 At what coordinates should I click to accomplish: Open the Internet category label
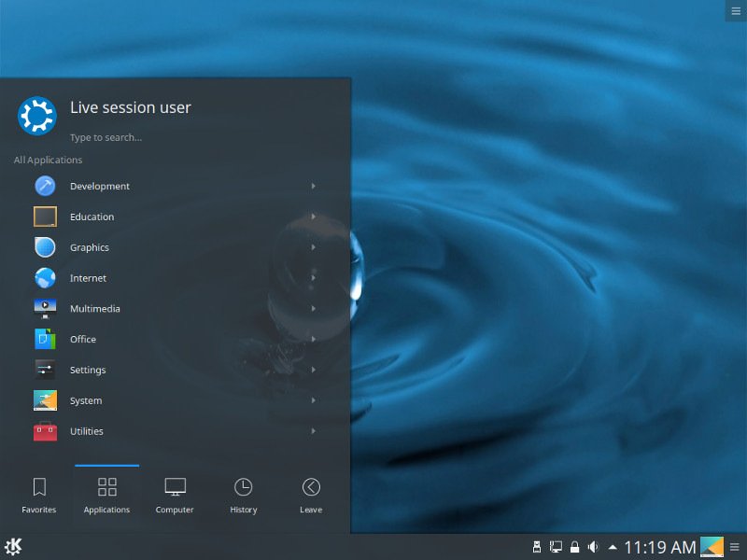click(88, 278)
